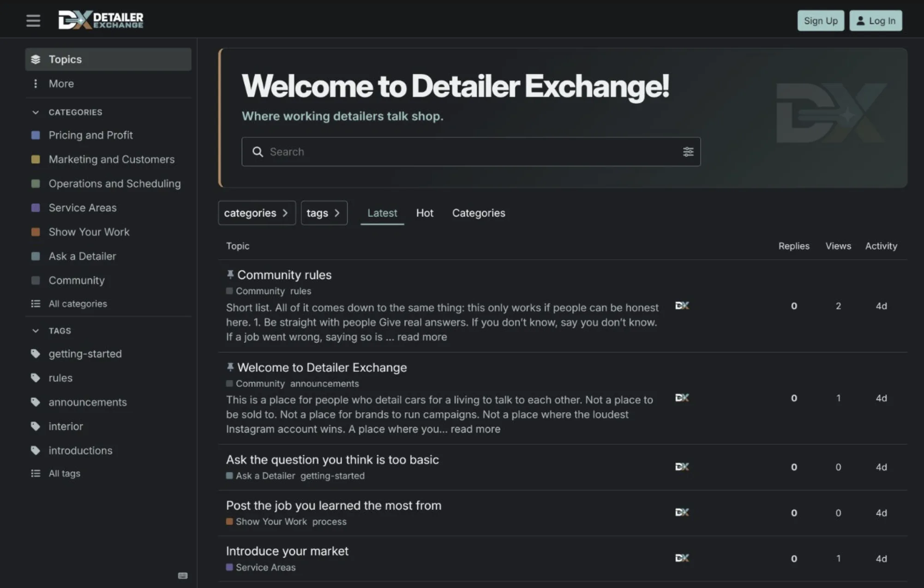Screen dimensions: 924x588
Task: Click the yellow Marketing and Customers swatch
Action: pos(36,159)
